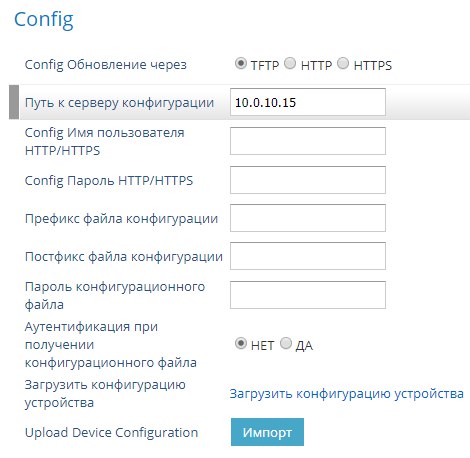Switch config update to HTTPS
This screenshot has height=458, width=470.
tap(343, 63)
